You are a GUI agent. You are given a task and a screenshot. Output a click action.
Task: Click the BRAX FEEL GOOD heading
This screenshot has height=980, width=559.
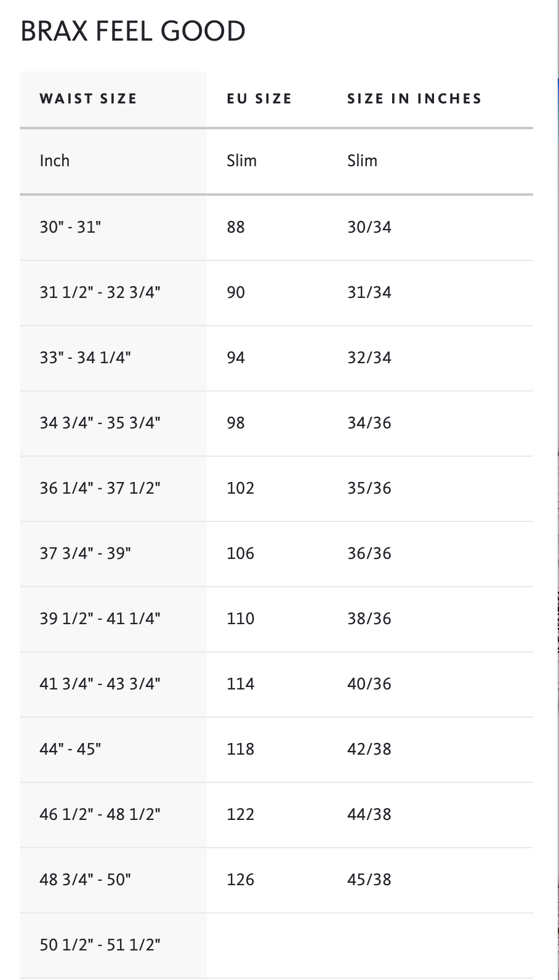[x=133, y=31]
